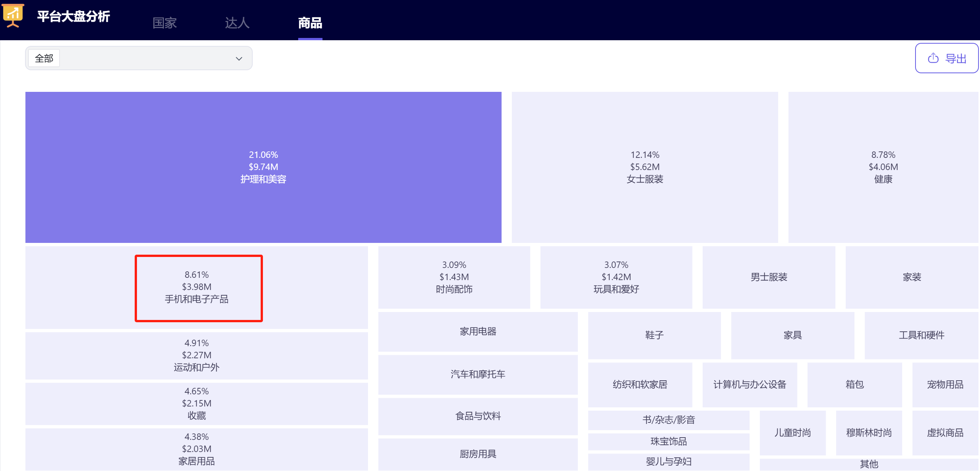
Task: Click the 时尚配饰 category cell
Action: pos(453,277)
